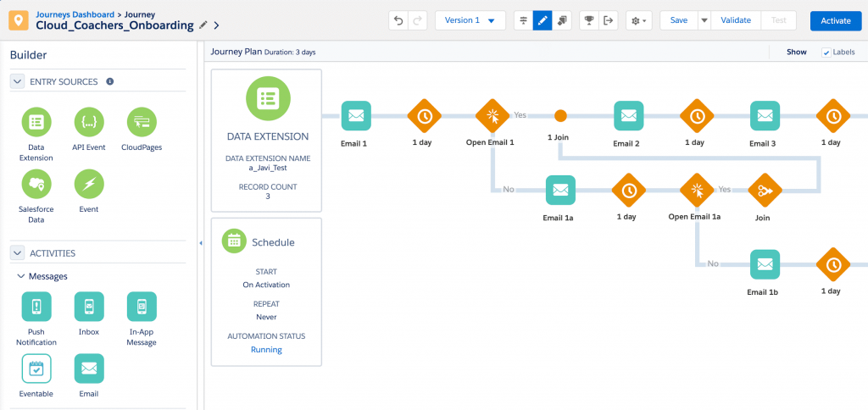Click the Email 1 activity on canvas

[356, 116]
